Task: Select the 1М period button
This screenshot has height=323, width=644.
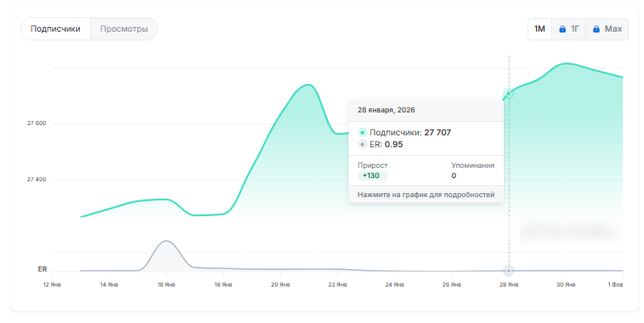Action: 539,29
